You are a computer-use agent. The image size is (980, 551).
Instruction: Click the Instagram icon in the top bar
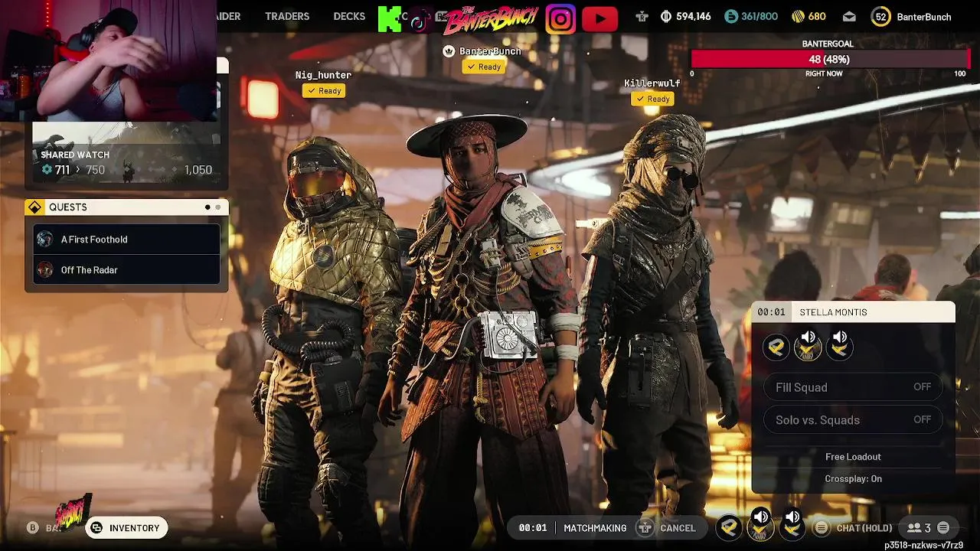[x=560, y=19]
